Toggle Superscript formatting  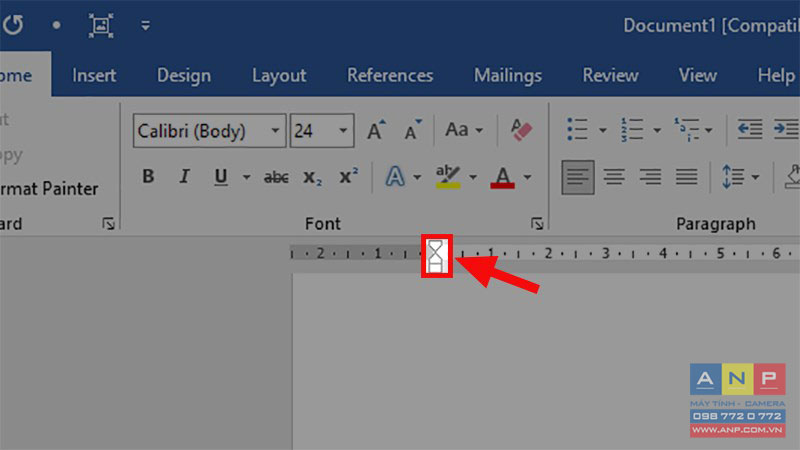click(x=349, y=176)
